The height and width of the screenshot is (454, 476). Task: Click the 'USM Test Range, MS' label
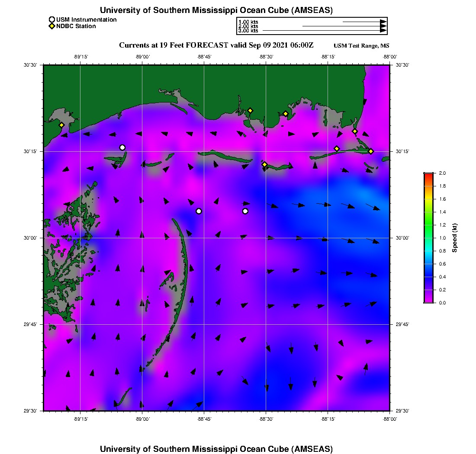[x=362, y=46]
